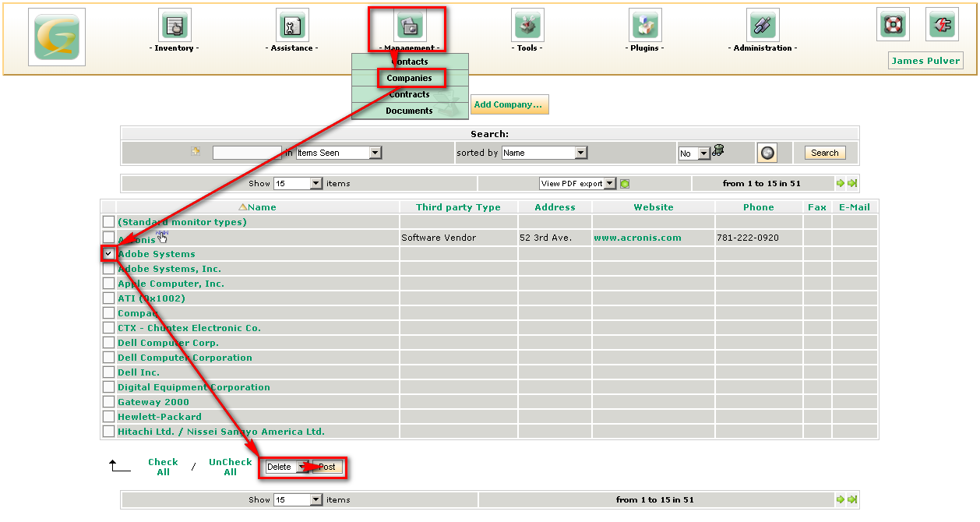Uncheck the Adobe Systems checkbox
The width and height of the screenshot is (980, 522).
click(x=108, y=254)
